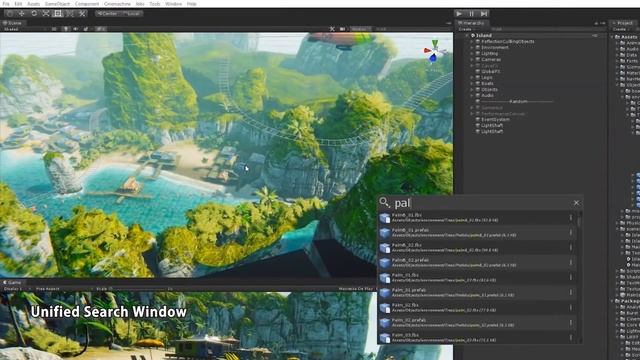
Task: Open the Assets menu
Action: point(33,4)
